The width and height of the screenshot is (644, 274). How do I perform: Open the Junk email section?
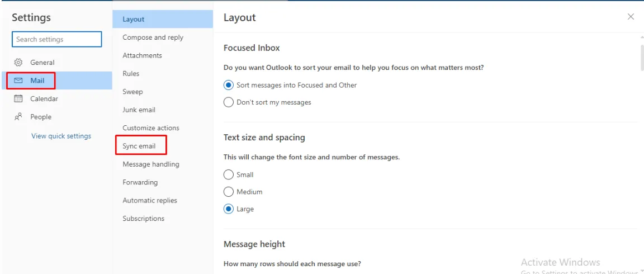139,110
